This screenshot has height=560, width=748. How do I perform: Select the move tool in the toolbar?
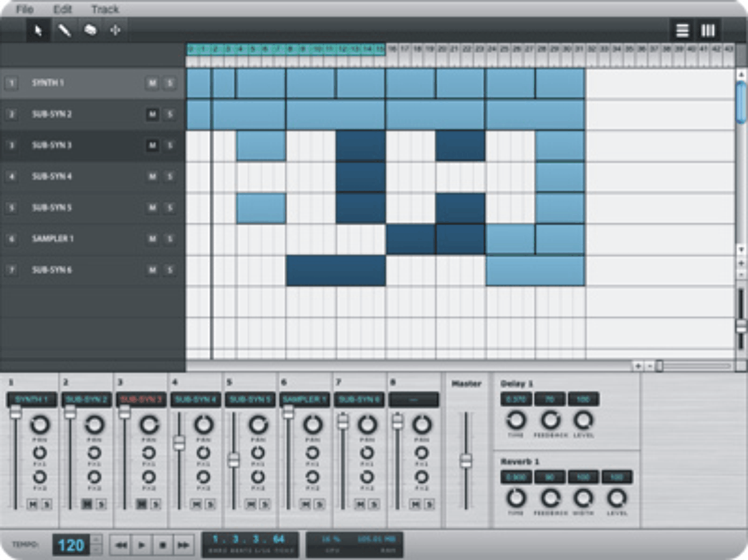click(116, 29)
